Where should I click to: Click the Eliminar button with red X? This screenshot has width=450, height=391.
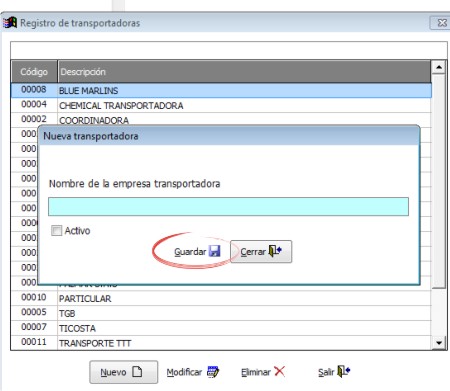tap(263, 372)
